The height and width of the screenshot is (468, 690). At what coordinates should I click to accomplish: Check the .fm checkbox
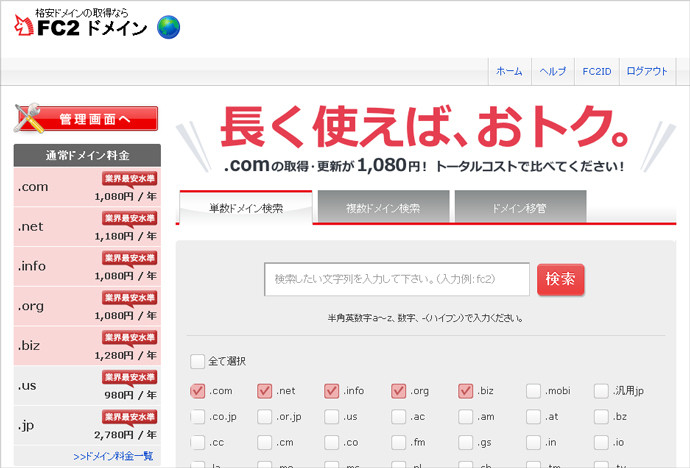pos(398,442)
